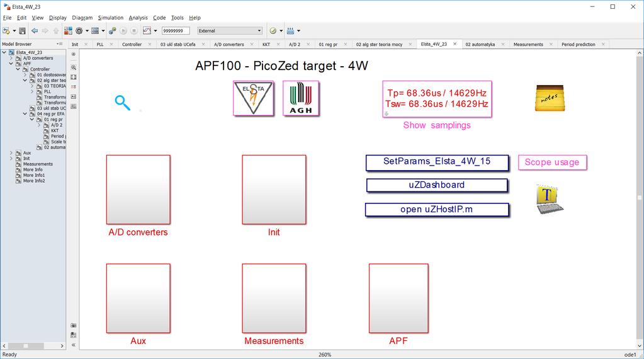Viewport: 644px width, 359px height.
Task: Click Hide/Show Explorer Bar palette icon
Action: (x=74, y=54)
